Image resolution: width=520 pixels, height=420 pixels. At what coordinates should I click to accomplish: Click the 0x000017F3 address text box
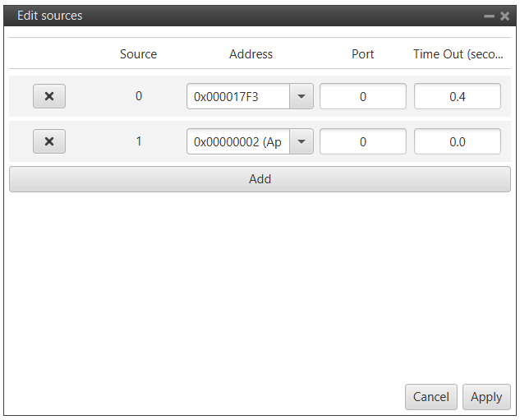[x=238, y=96]
